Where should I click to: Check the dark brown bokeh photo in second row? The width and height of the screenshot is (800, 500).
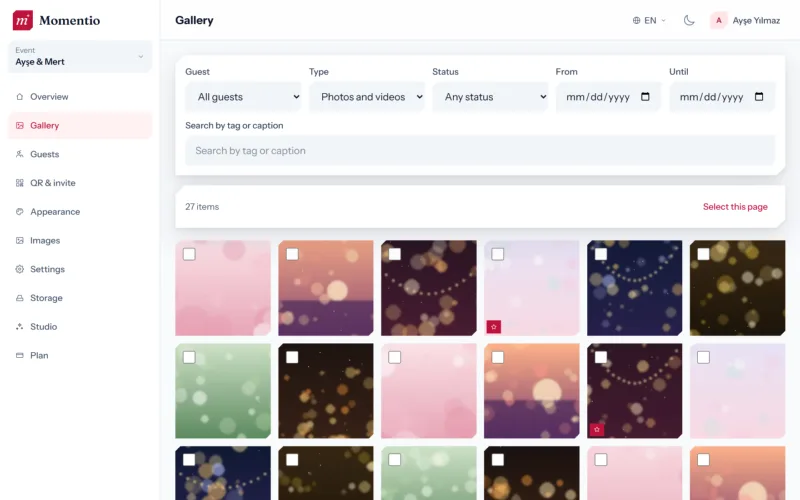[292, 357]
